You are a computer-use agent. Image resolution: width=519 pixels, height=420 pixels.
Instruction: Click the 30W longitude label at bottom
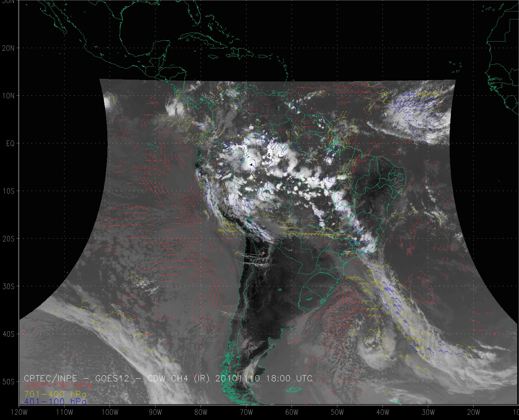pyautogui.click(x=428, y=412)
